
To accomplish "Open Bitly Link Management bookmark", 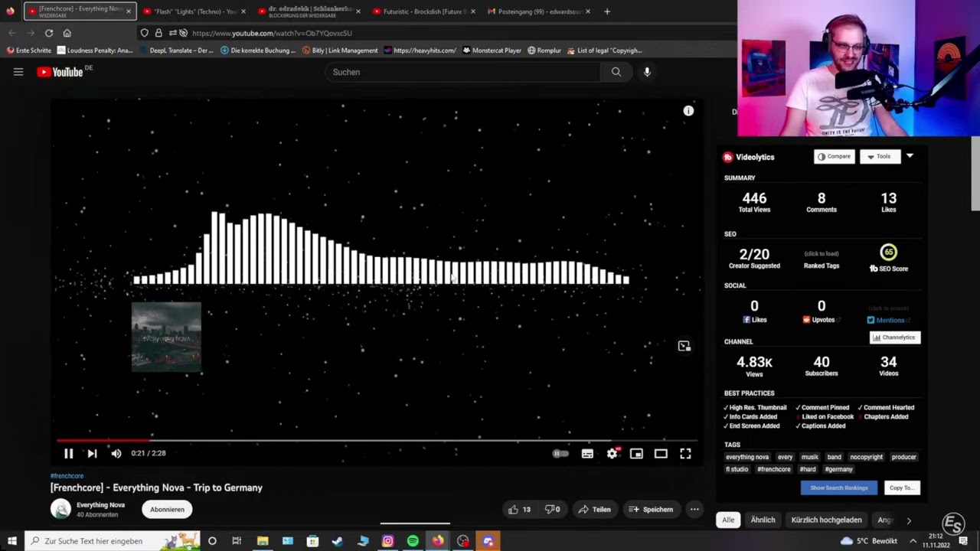I will (x=340, y=51).
